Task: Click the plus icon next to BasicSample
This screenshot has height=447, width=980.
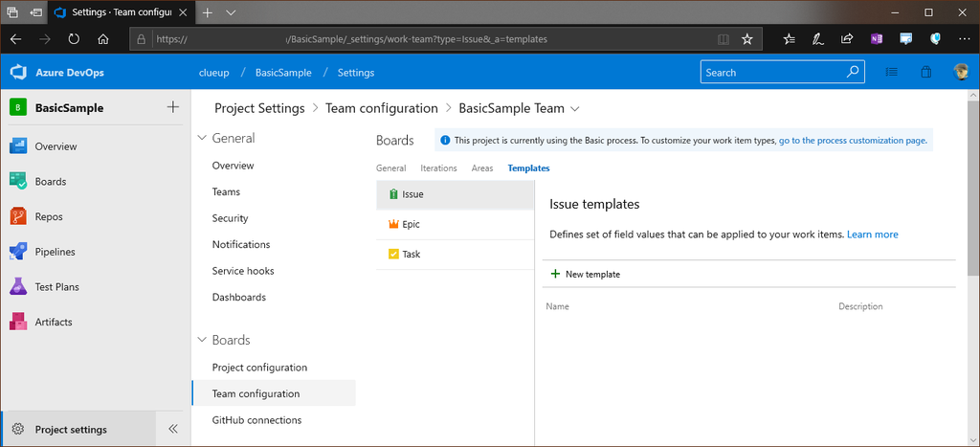Action: coord(173,107)
